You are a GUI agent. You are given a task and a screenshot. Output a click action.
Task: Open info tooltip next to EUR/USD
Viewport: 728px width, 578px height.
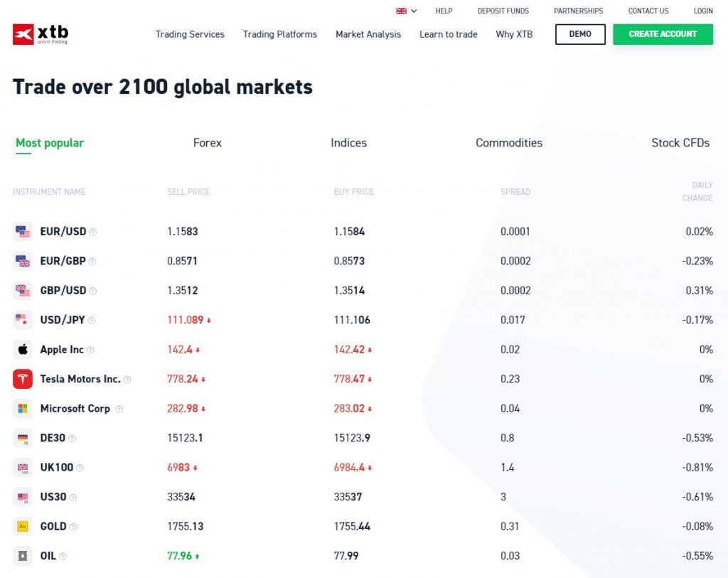93,232
